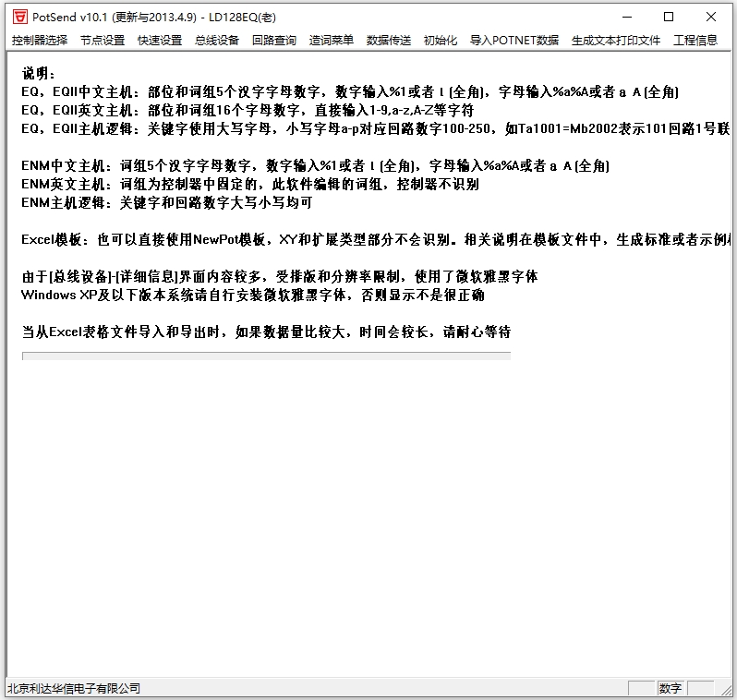Click the empty status panel right of 数字

pyautogui.click(x=700, y=688)
